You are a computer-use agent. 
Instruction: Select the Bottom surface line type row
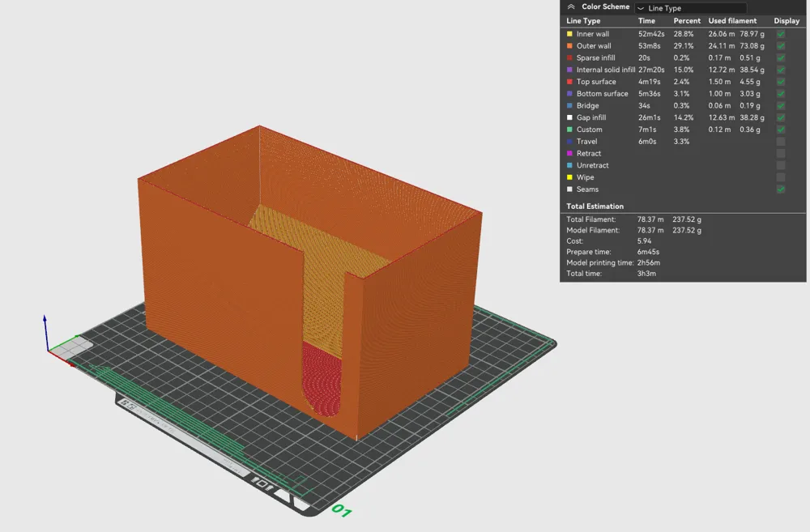[x=603, y=93]
